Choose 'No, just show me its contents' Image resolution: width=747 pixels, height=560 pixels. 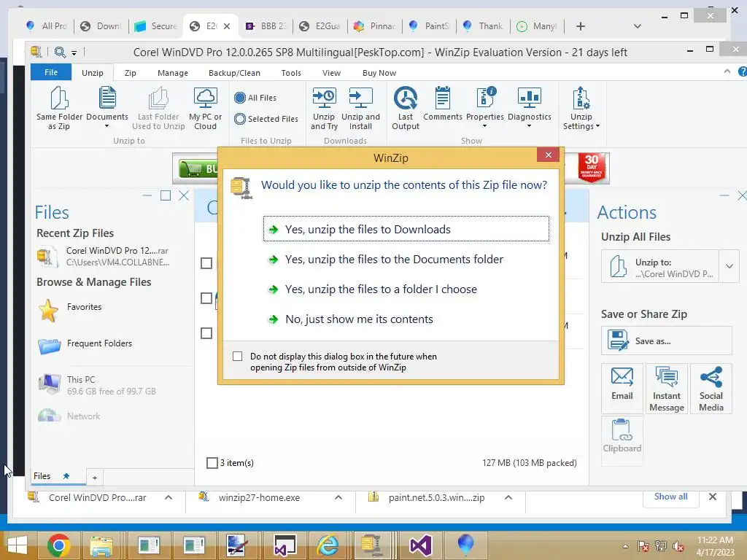[406, 319]
